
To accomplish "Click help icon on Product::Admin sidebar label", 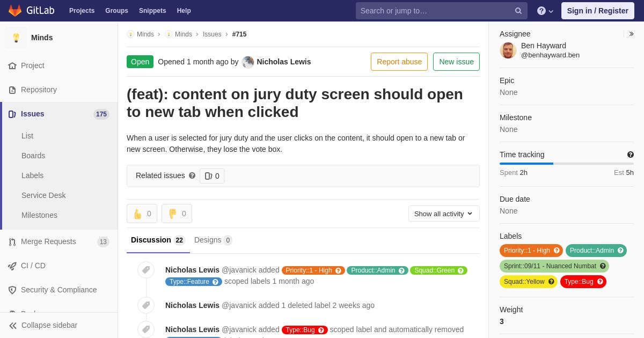I will pyautogui.click(x=620, y=251).
